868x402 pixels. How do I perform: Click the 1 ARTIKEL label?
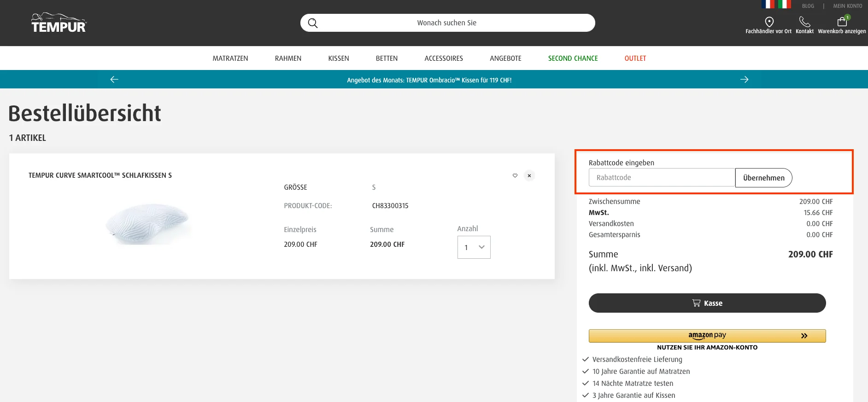pyautogui.click(x=28, y=138)
